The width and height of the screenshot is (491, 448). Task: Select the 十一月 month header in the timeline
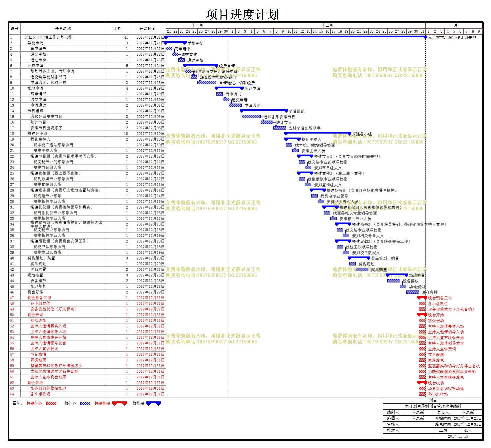[x=197, y=25]
